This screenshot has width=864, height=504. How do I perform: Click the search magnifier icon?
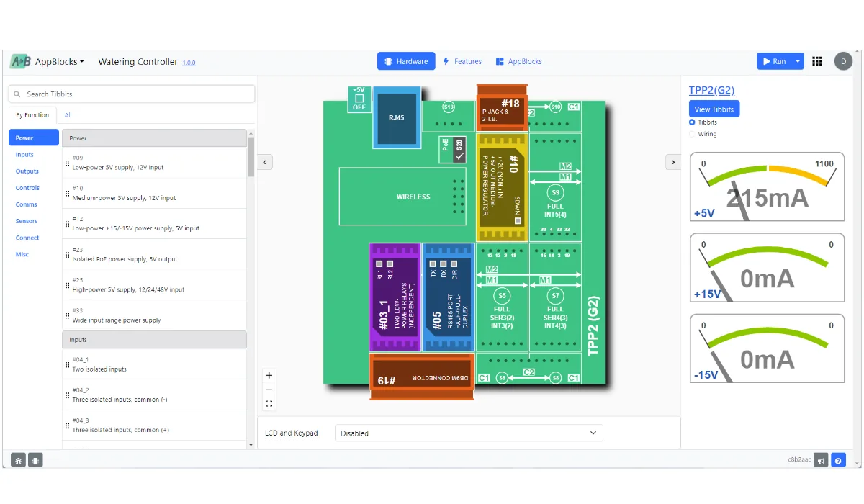tap(17, 94)
